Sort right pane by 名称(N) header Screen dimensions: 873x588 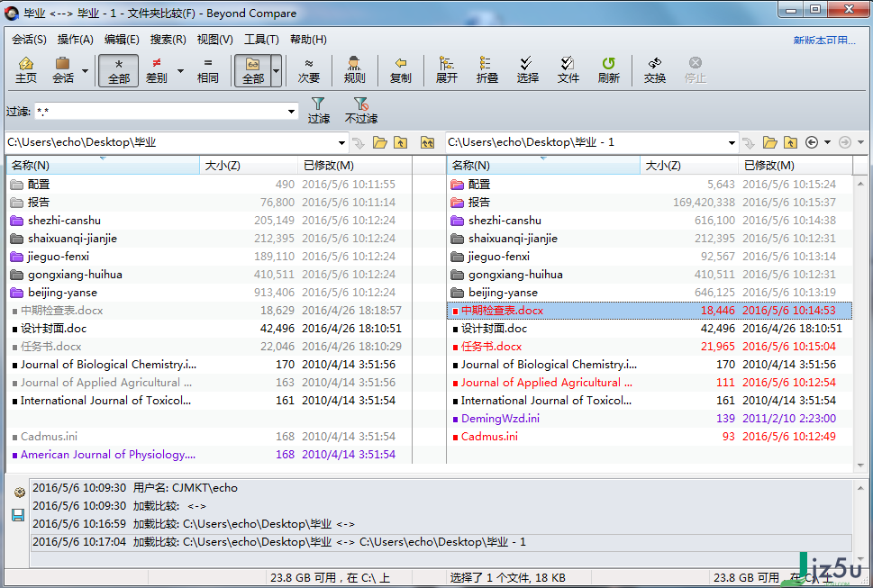pyautogui.click(x=543, y=165)
